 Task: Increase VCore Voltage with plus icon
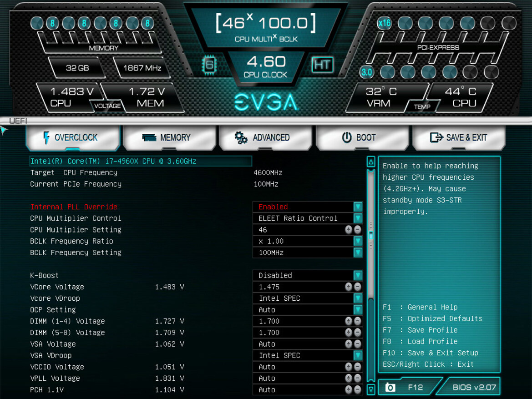[x=349, y=287]
